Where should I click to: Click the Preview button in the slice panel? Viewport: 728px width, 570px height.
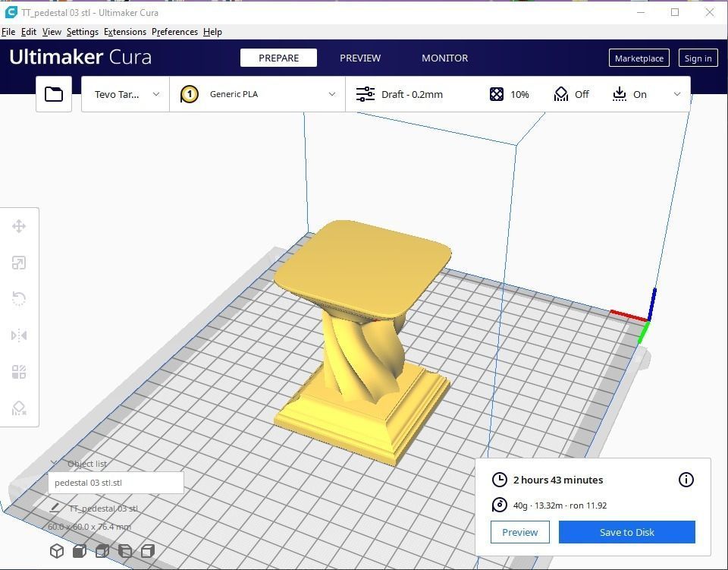[520, 532]
